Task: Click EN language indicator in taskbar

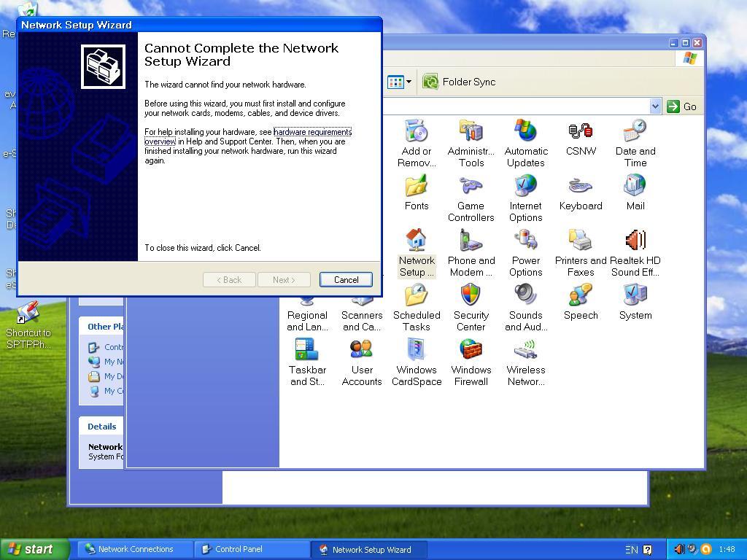Action: [631, 550]
